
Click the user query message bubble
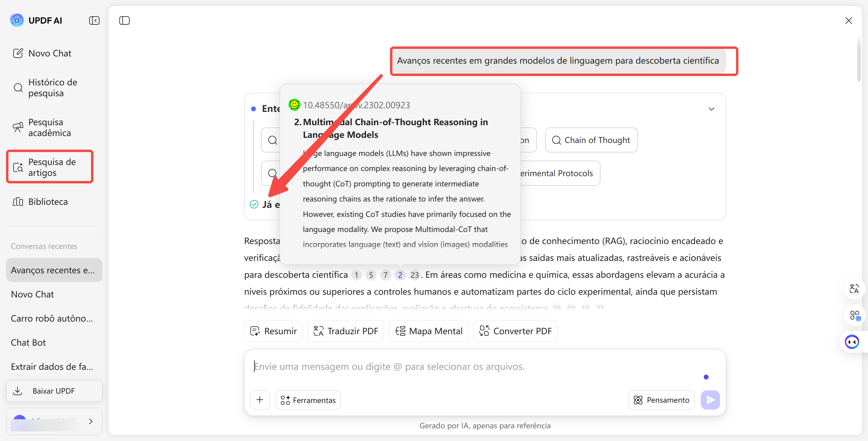coord(558,61)
